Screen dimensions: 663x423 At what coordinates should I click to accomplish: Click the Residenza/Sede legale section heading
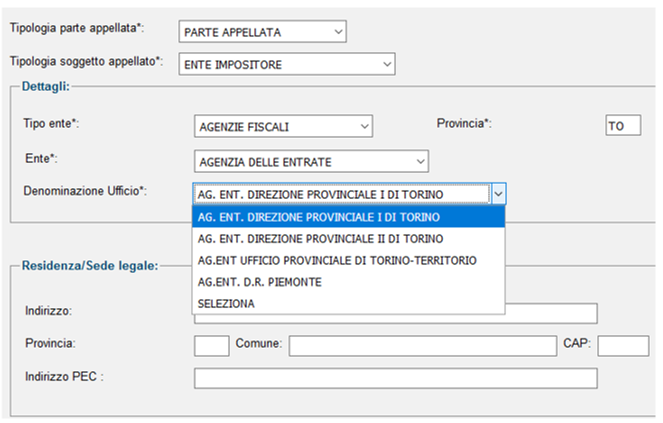coord(90,266)
